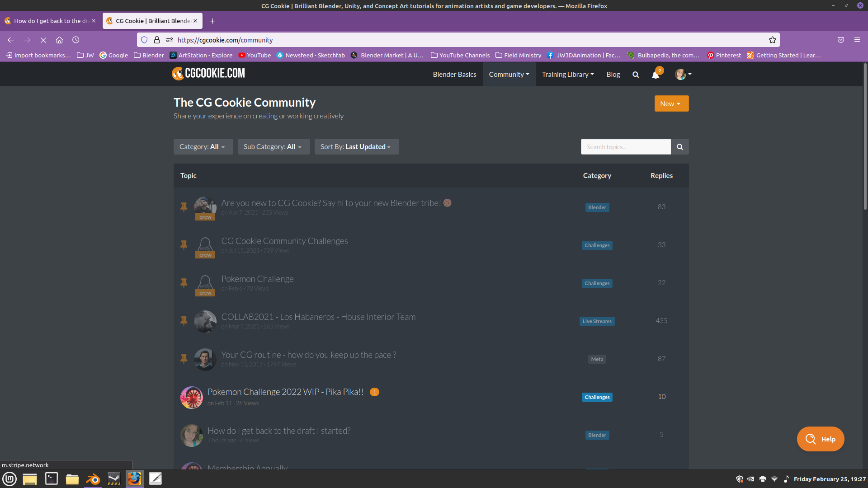Click the CGCookie.com logo

coord(208,73)
